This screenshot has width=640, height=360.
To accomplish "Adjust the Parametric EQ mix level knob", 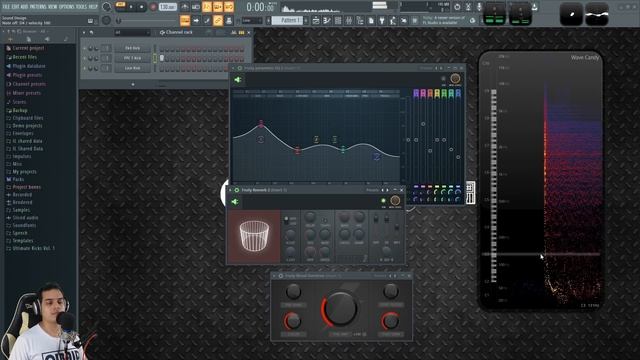I will point(455,78).
